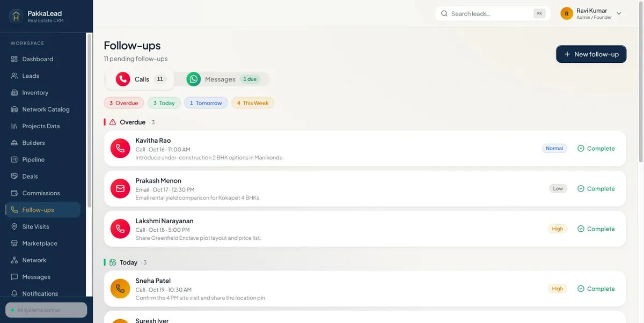Click the Follow-ups phone icon in sidebar
Image resolution: width=644 pixels, height=323 pixels.
[14, 210]
